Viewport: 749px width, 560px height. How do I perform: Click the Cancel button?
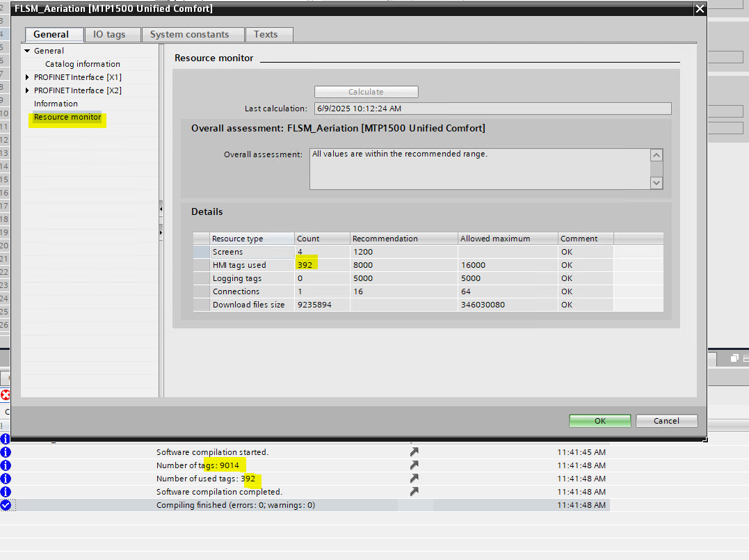pos(666,421)
